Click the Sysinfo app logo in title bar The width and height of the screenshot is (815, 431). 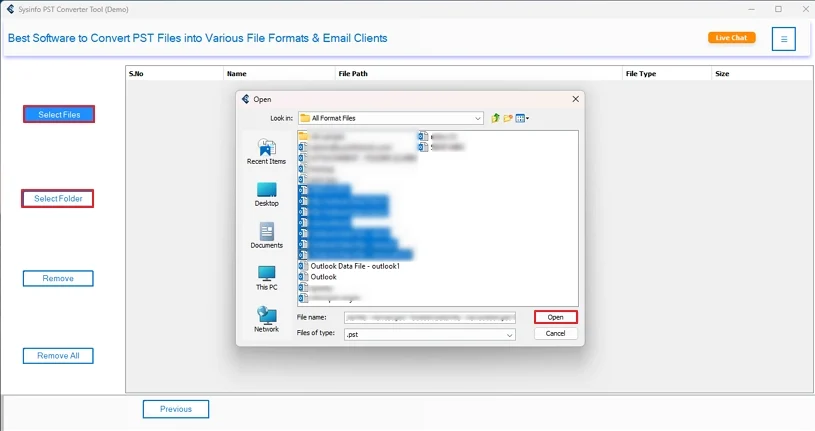coord(10,9)
